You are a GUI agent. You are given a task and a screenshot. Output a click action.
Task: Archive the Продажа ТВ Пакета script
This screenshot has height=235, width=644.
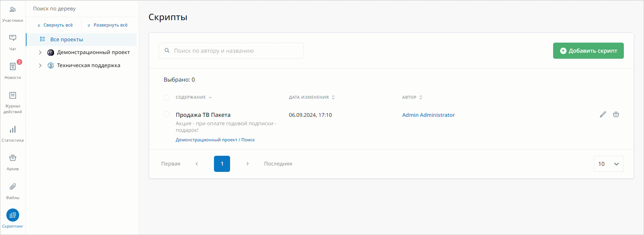[616, 114]
